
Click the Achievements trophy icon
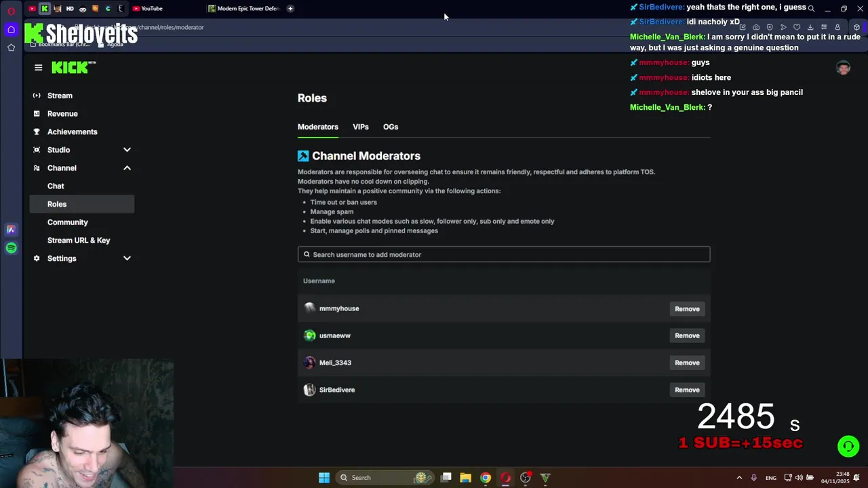(x=37, y=131)
